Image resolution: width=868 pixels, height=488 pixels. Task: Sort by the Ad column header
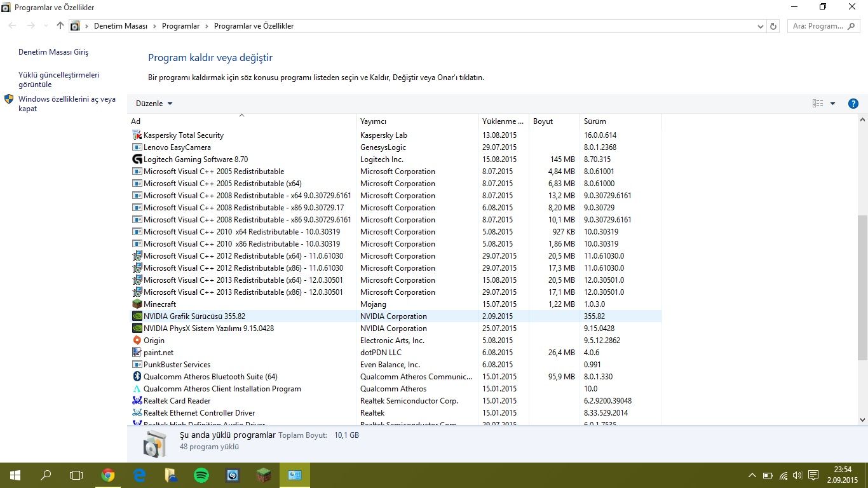[x=241, y=121]
